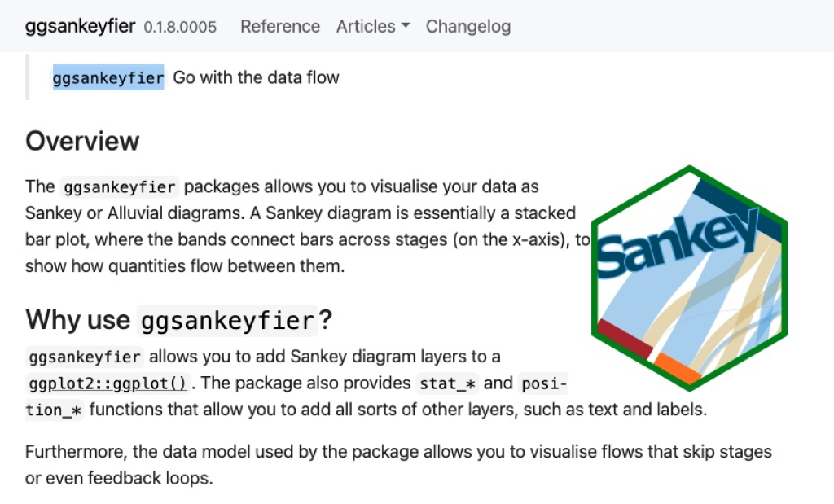This screenshot has height=504, width=834.
Task: Open the Changelog page
Action: [468, 26]
